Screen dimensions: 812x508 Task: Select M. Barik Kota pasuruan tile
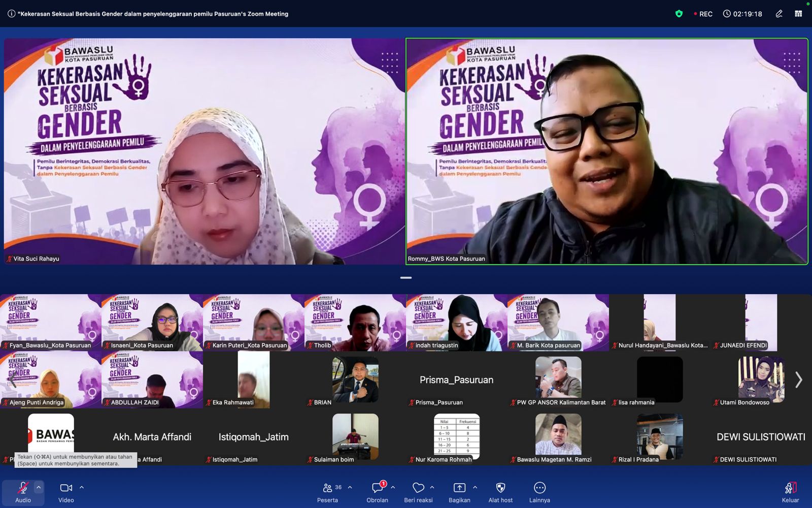pos(558,323)
